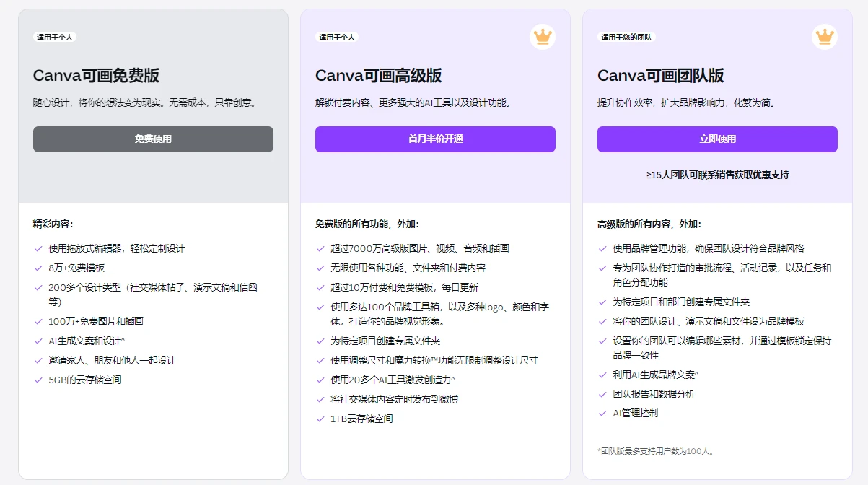Click the text AI生成文案和设计^
Image resolution: width=868 pixels, height=485 pixels.
(x=87, y=341)
